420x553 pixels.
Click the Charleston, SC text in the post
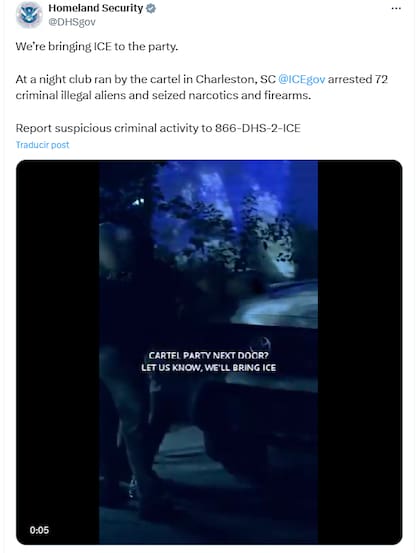pyautogui.click(x=236, y=79)
